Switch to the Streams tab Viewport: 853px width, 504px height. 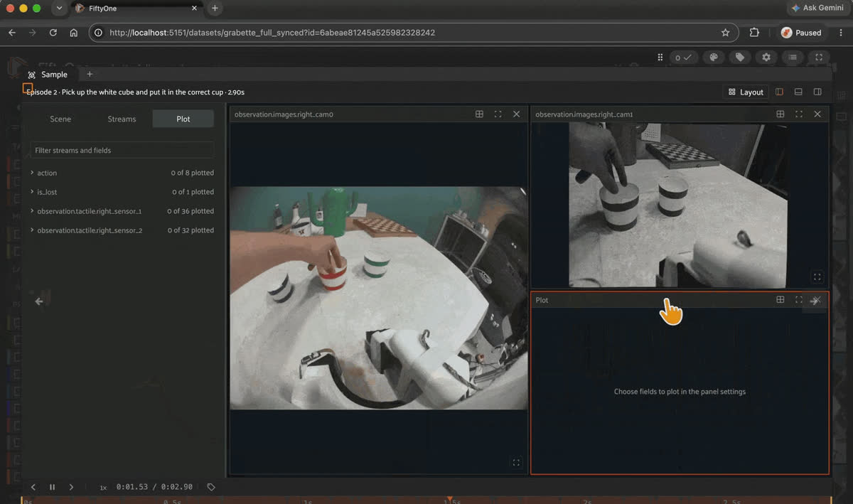tap(122, 119)
